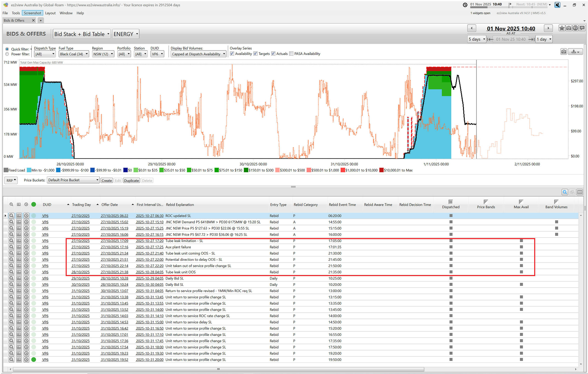Click the Create price bucket button

pos(107,181)
